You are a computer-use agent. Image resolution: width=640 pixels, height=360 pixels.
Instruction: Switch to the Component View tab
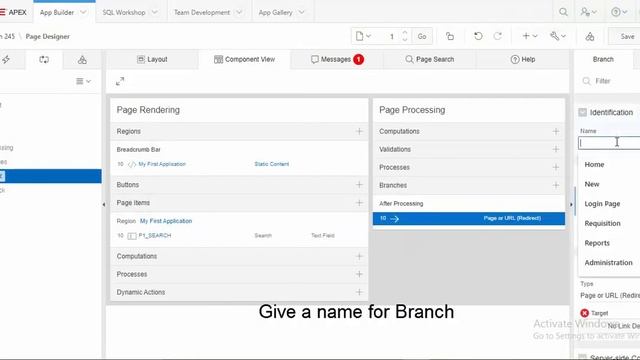[244, 59]
